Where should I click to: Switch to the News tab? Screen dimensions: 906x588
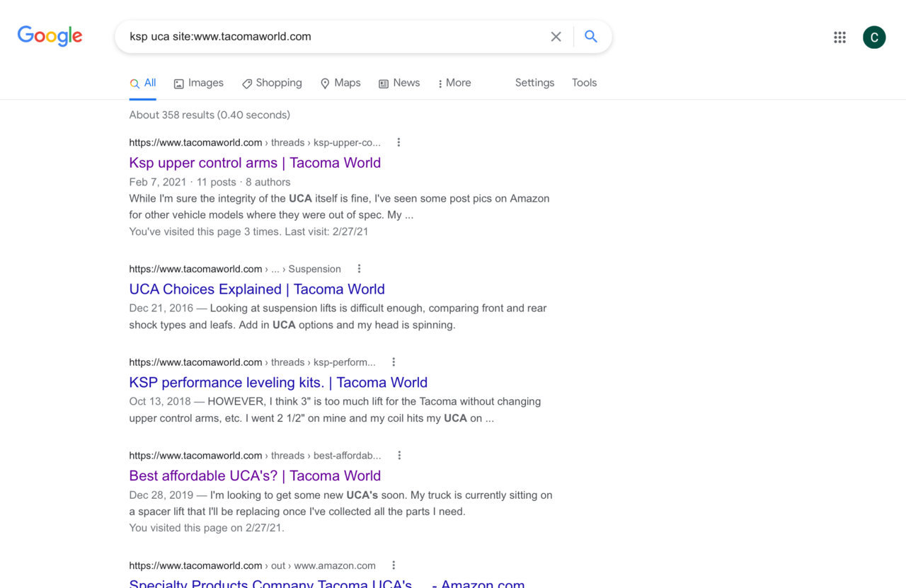(x=399, y=83)
